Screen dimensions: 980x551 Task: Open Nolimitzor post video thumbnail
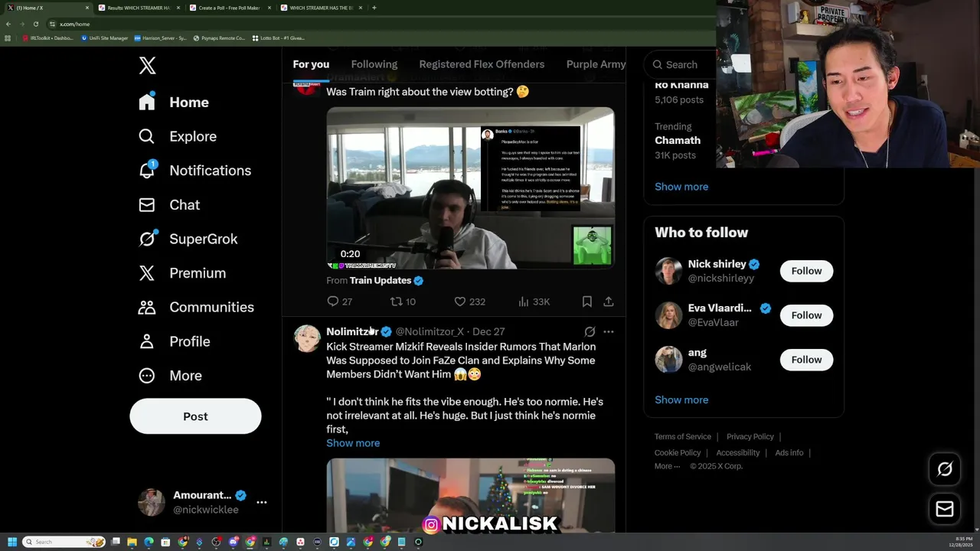tap(470, 495)
